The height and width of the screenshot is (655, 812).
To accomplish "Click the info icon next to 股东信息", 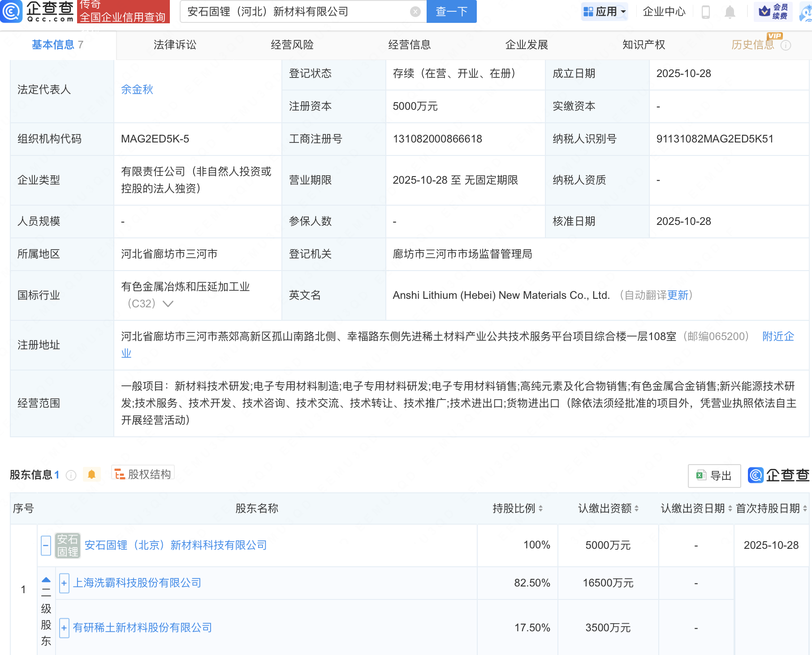I will pyautogui.click(x=71, y=475).
